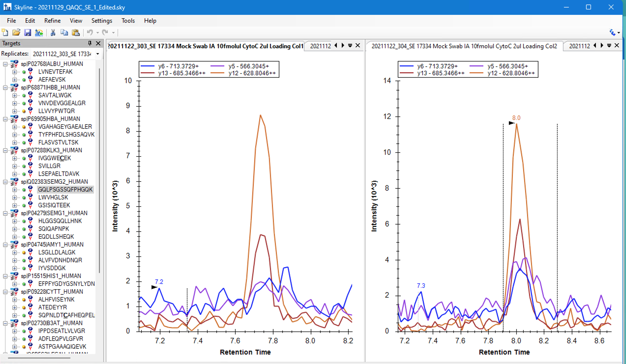Save the document with the floppy icon
This screenshot has height=364, width=626.
pos(28,32)
